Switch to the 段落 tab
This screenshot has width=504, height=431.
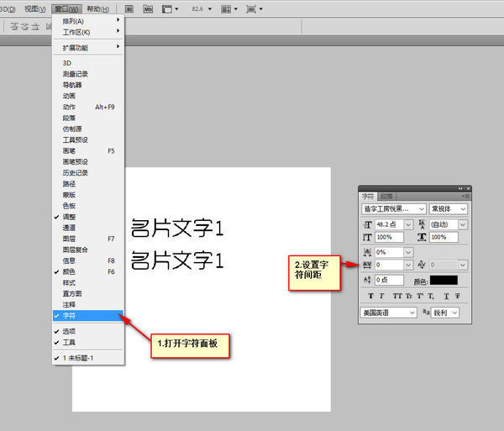click(x=386, y=196)
